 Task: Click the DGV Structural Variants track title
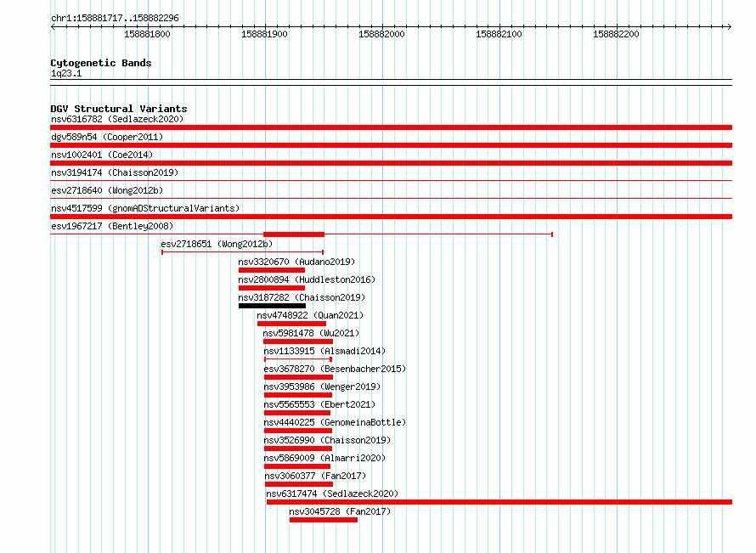119,109
